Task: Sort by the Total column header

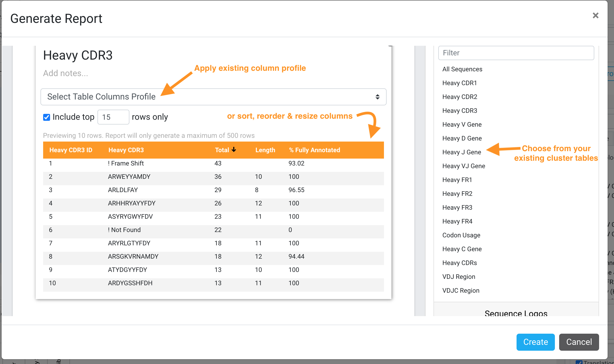Action: pyautogui.click(x=222, y=150)
